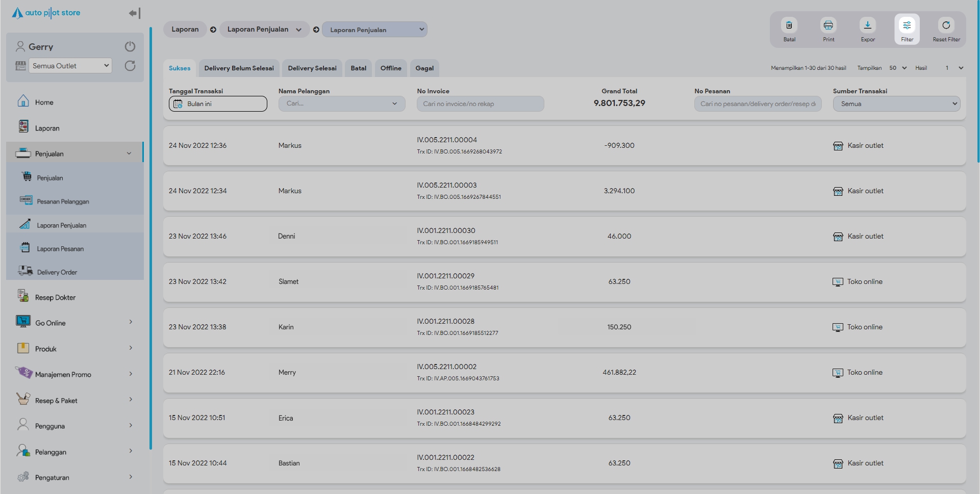The height and width of the screenshot is (494, 980).
Task: Click the No Invoice search field
Action: coord(480,104)
